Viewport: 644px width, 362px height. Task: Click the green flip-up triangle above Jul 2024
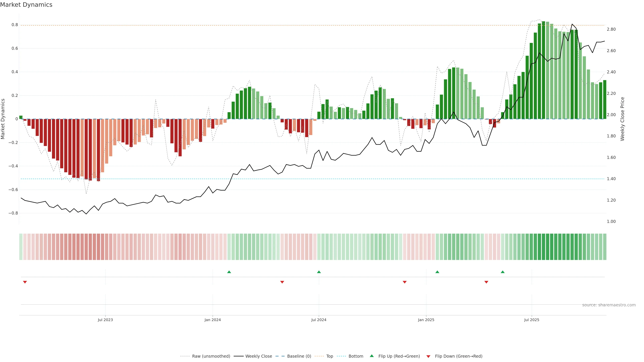319,272
